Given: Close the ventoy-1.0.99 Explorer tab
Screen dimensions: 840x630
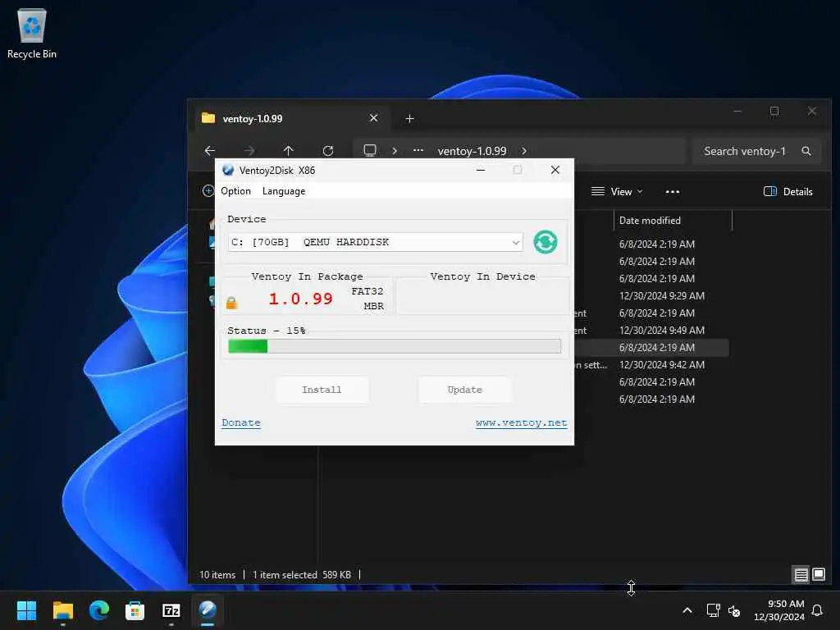Looking at the screenshot, I should pos(373,118).
